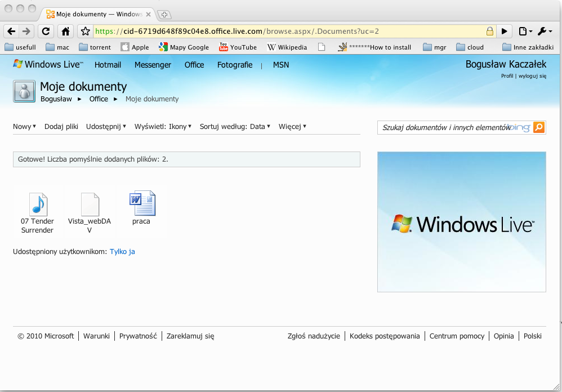Open the wrench settings menu
This screenshot has height=392, width=562.
coord(544,31)
